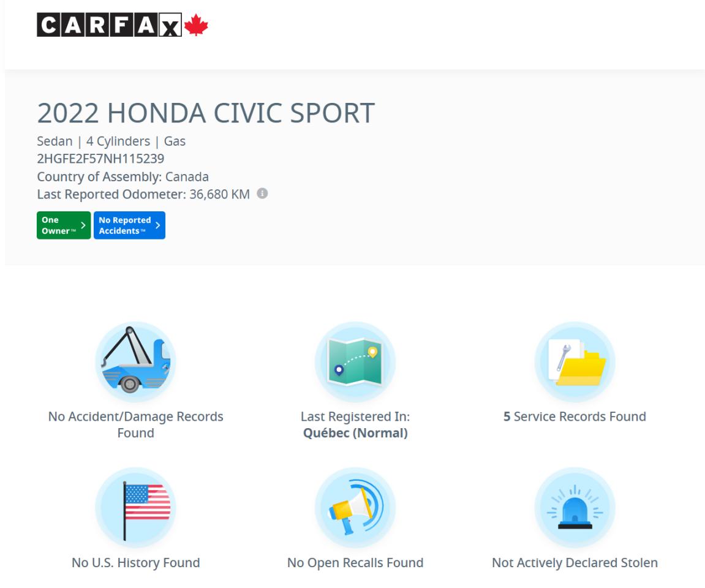Click "Last Reported Odometer: 36,680 KM" text
This screenshot has height=588, width=705.
click(x=143, y=194)
